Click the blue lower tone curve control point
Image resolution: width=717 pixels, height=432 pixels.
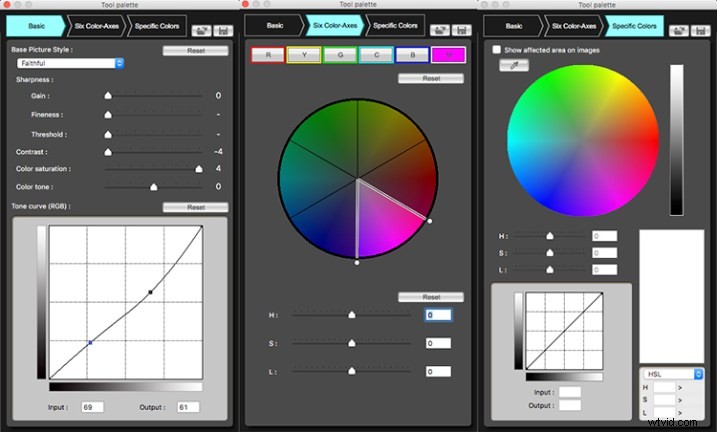pos(90,342)
